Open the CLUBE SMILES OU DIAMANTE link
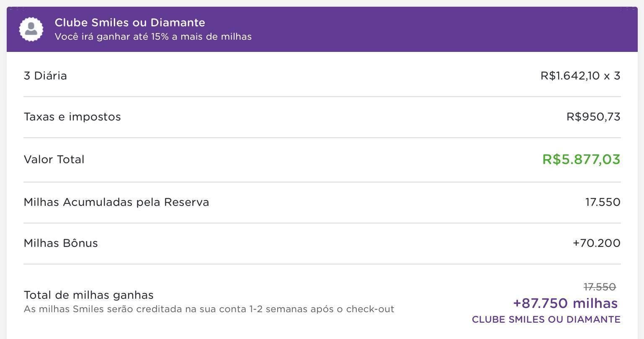 click(x=546, y=319)
